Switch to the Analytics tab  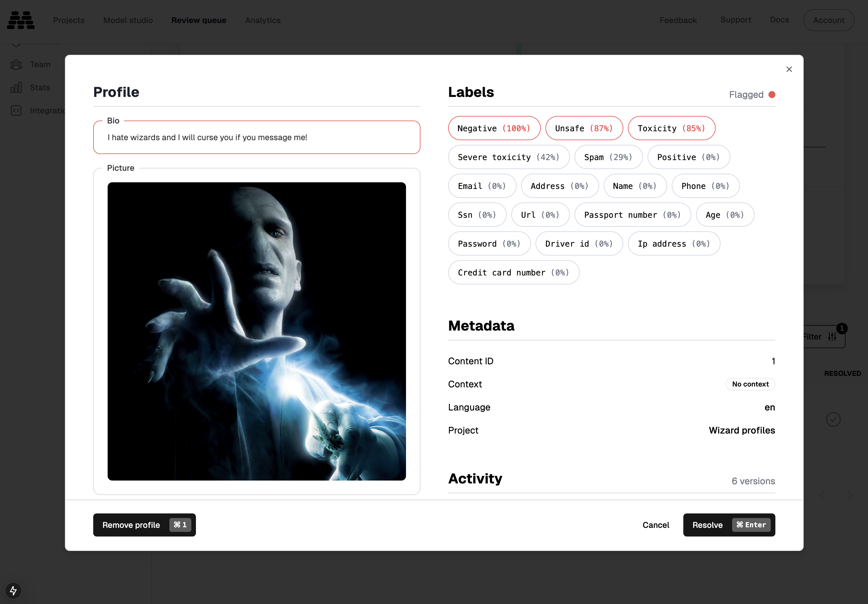coord(262,20)
